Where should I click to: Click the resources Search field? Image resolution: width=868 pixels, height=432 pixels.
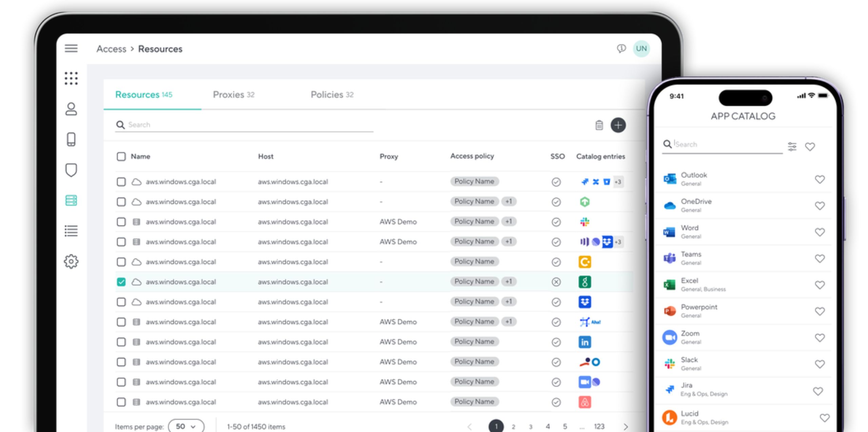coord(244,125)
